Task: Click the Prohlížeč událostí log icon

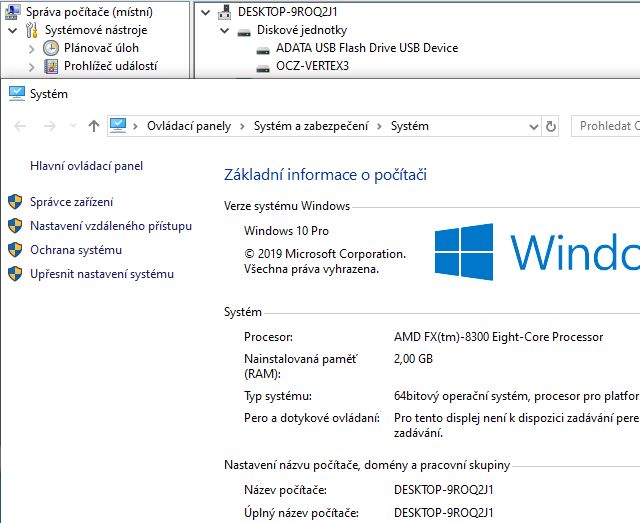Action: pos(51,66)
